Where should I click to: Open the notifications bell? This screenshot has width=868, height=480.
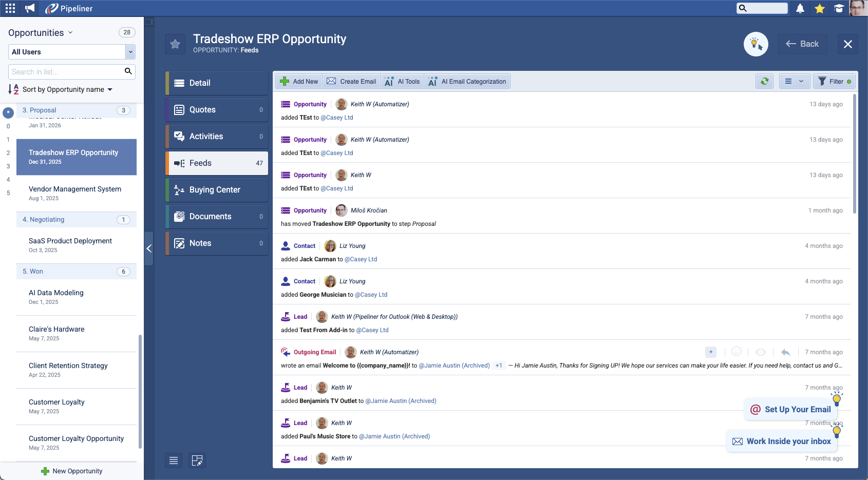click(800, 8)
